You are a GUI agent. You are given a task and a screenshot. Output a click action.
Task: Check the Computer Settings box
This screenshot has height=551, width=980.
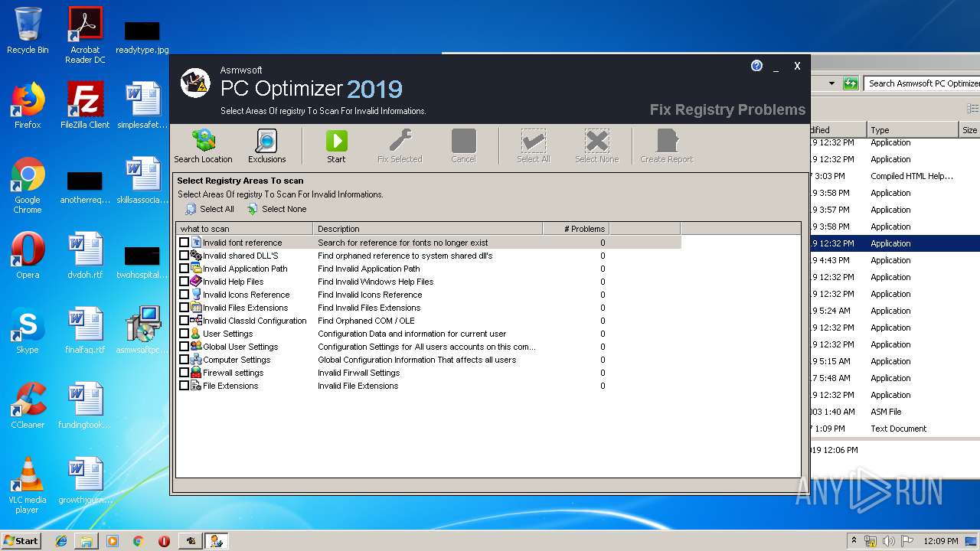click(x=184, y=360)
